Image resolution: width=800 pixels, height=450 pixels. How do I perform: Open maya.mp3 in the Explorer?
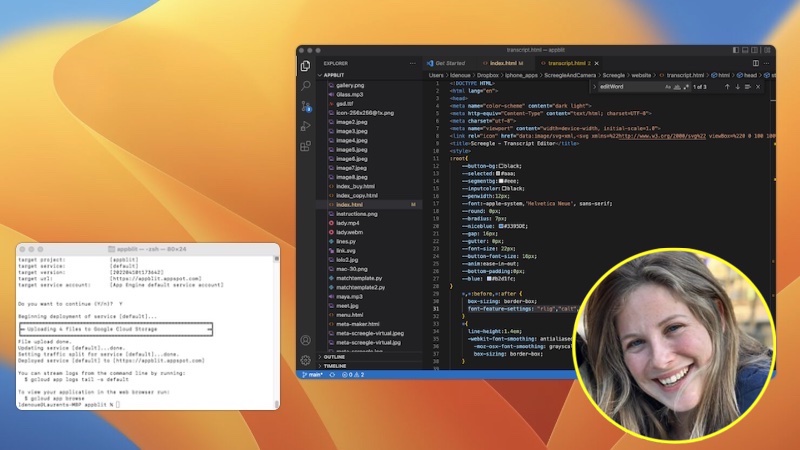349,296
